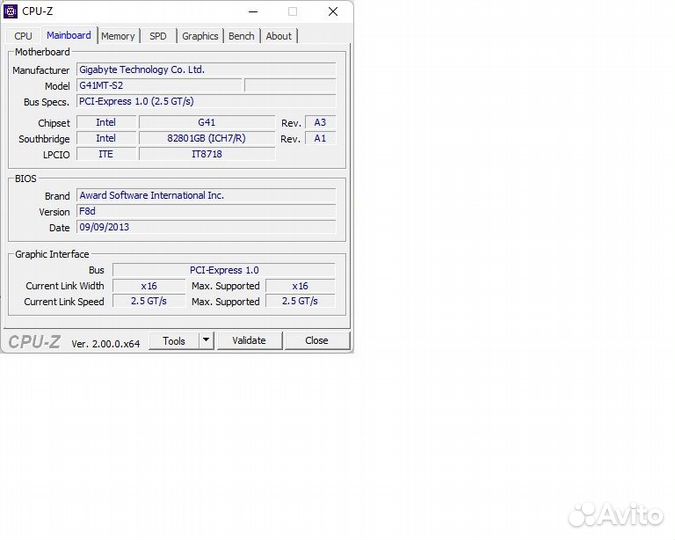Click the Current Link Speed 2.5 GT/s value
The image size is (675, 540).
click(x=149, y=301)
